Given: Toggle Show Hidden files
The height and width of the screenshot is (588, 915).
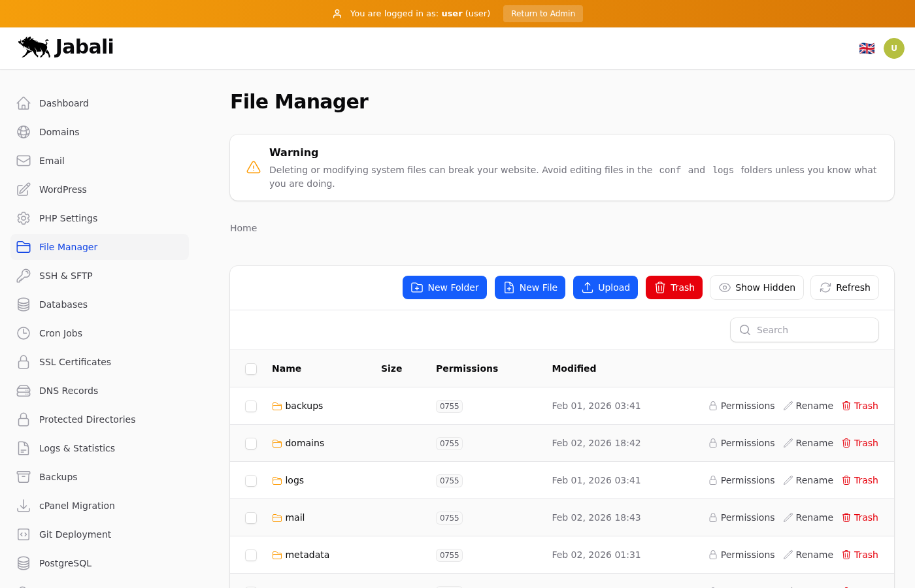Looking at the screenshot, I should (x=756, y=287).
